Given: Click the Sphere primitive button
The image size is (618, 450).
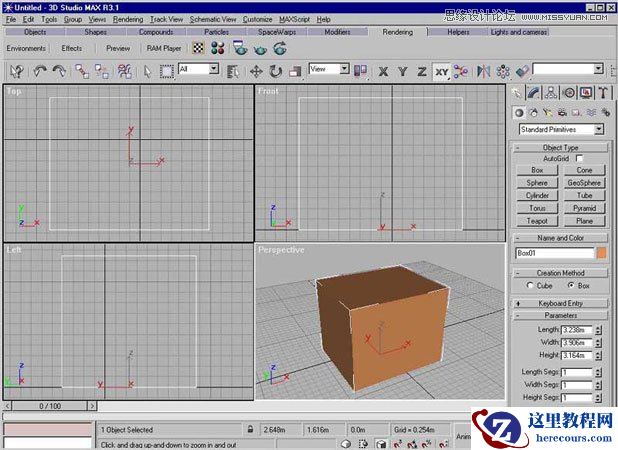Looking at the screenshot, I should 537,183.
